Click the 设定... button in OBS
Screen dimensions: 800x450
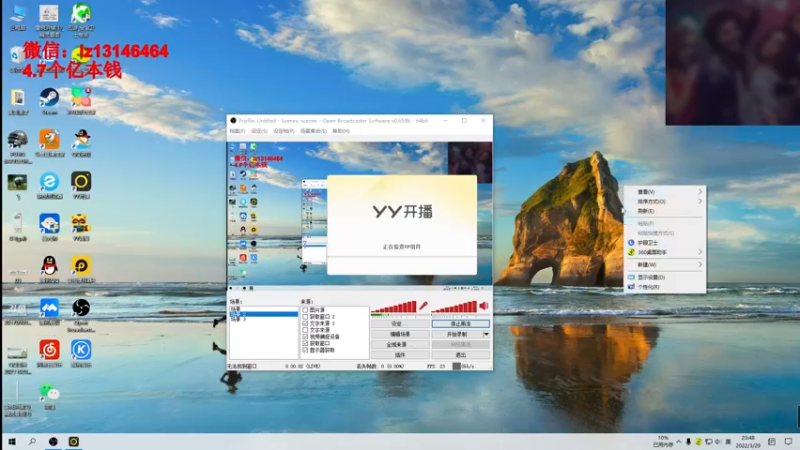click(399, 323)
